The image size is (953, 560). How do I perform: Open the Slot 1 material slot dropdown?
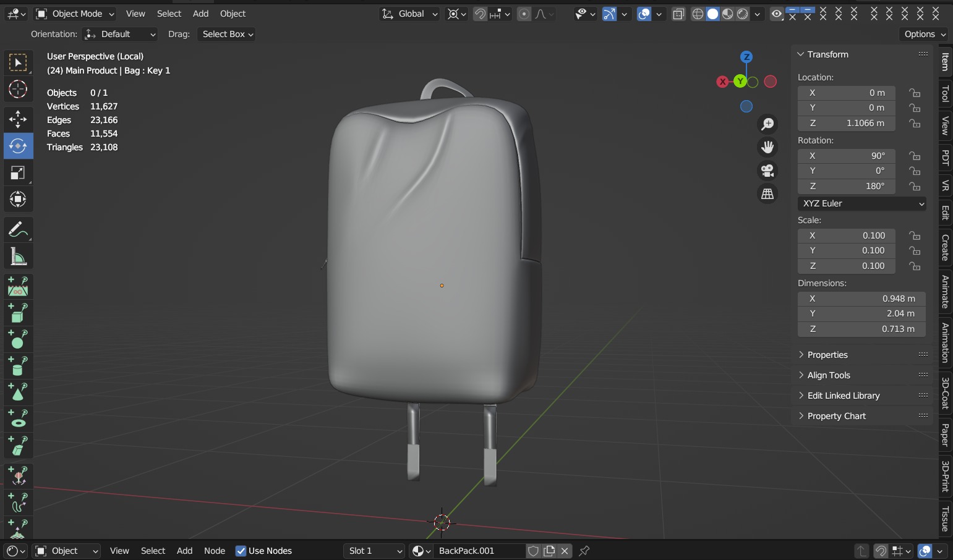[x=374, y=551]
